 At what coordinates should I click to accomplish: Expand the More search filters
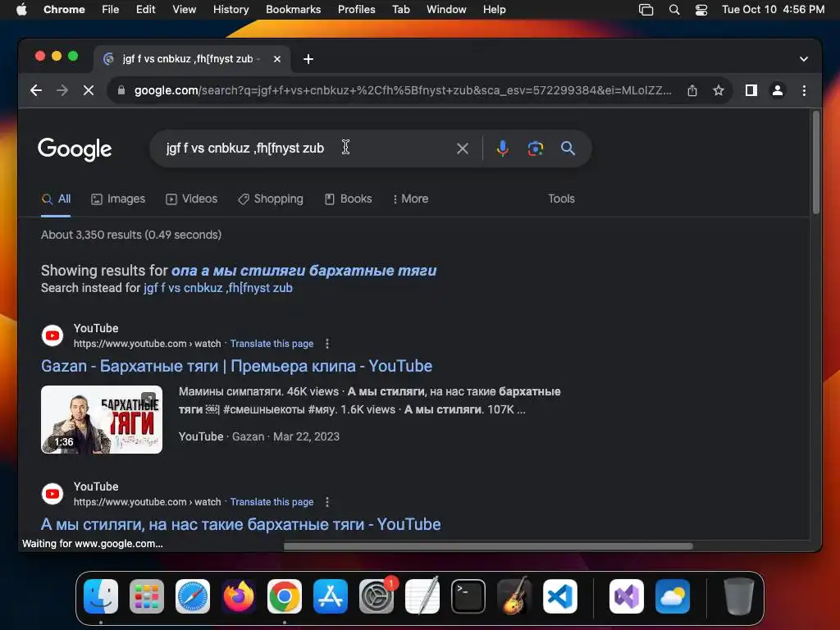click(410, 199)
